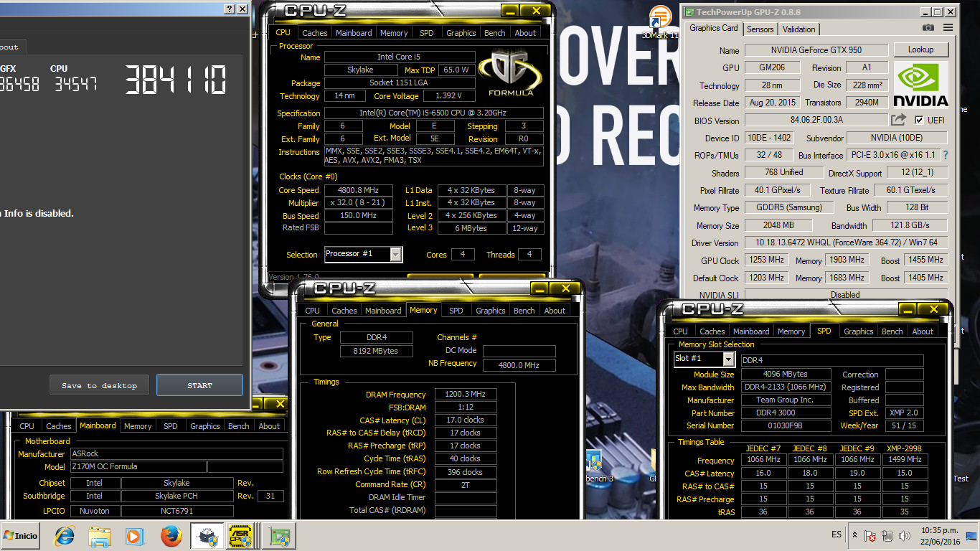This screenshot has width=980, height=551.
Task: Click the NVIDIA logo in GPU-Z
Action: 921,85
